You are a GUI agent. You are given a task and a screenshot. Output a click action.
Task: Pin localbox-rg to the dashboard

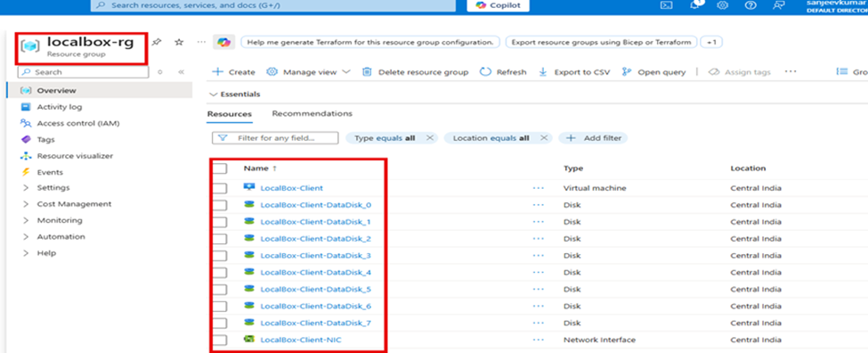(x=157, y=42)
